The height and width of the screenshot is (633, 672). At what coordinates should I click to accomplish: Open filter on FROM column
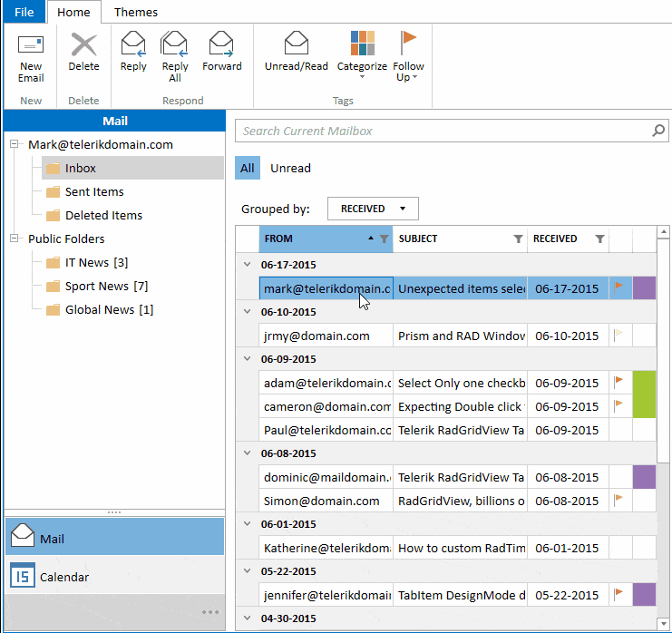pos(385,239)
